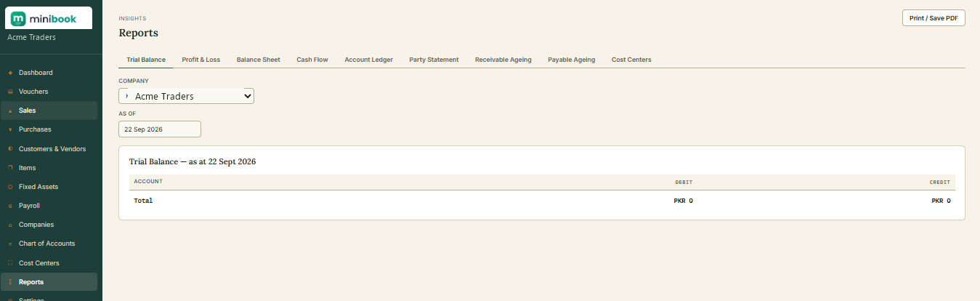Click the CREDIT column header
The image size is (980, 301).
(940, 182)
